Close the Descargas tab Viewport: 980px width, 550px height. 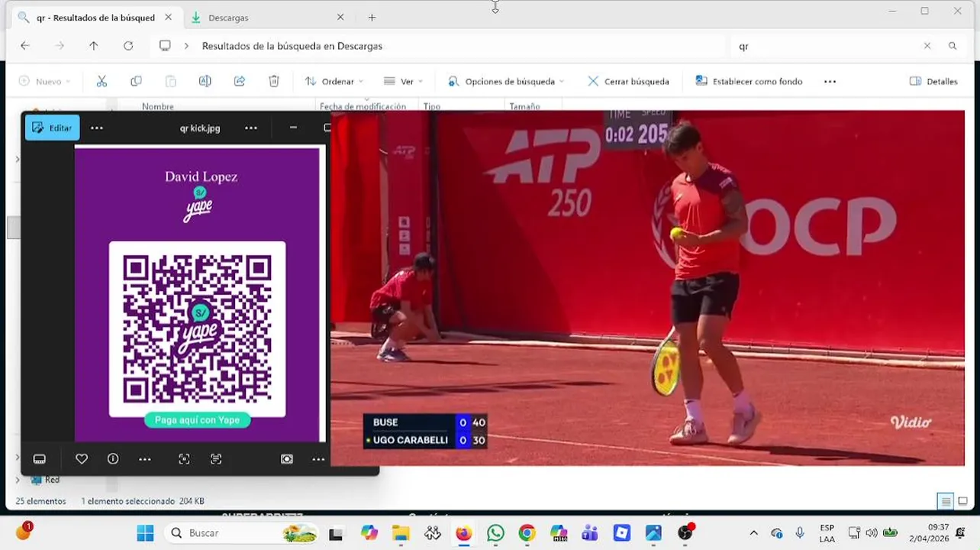(340, 18)
